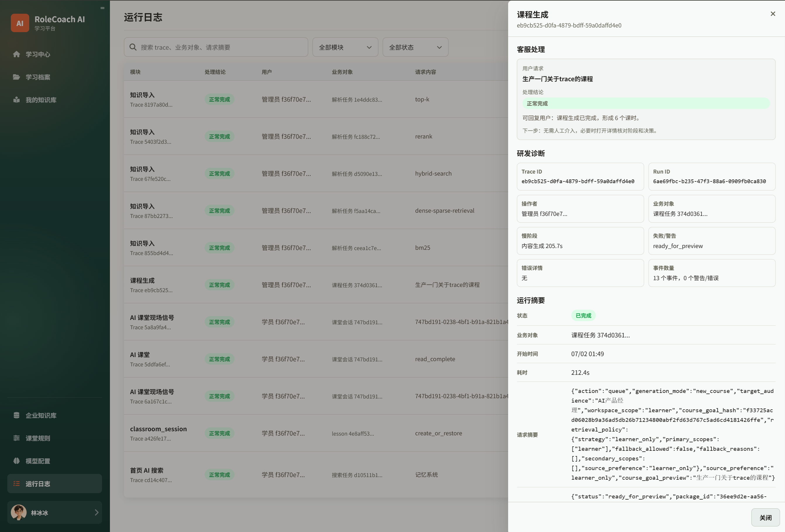Open the 全部模块 dropdown
785x532 pixels.
coord(345,47)
